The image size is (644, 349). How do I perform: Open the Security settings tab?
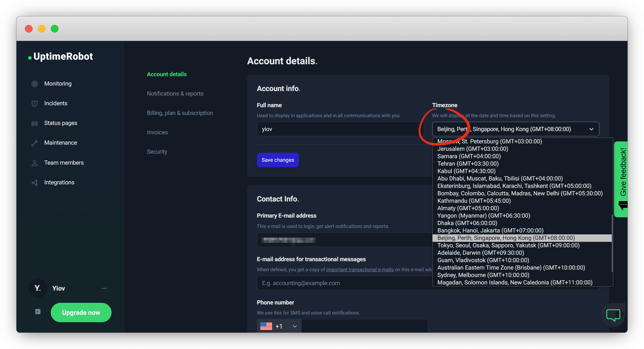click(157, 152)
